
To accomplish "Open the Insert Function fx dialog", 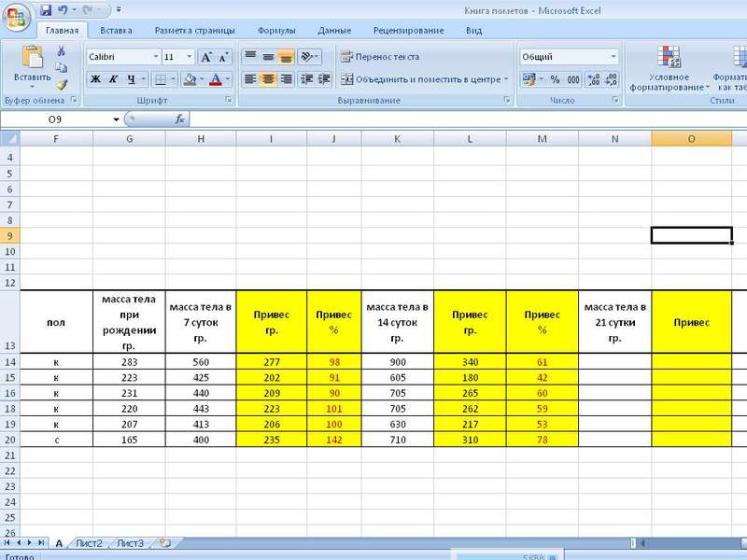I will pos(179,119).
